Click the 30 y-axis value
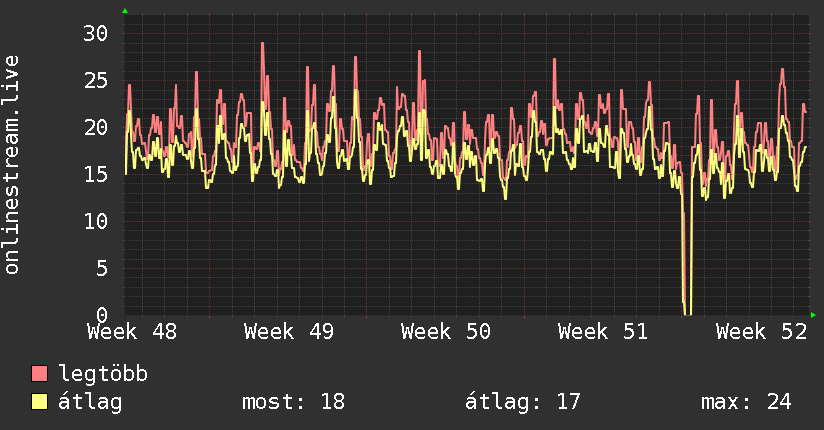This screenshot has height=430, width=824. pos(96,34)
